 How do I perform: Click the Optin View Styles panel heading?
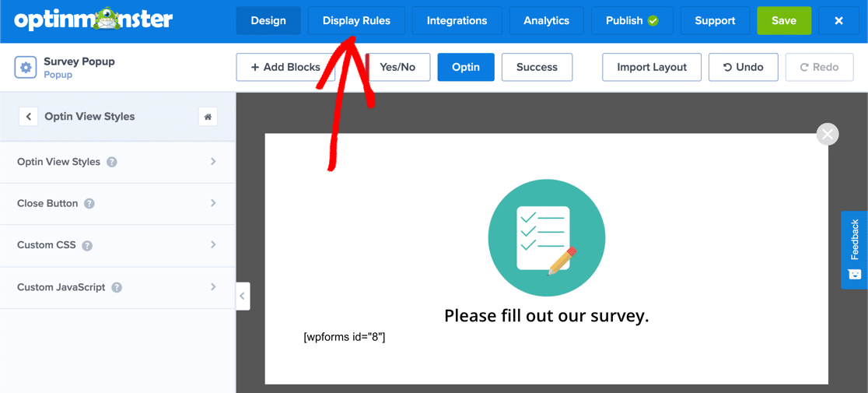click(89, 117)
